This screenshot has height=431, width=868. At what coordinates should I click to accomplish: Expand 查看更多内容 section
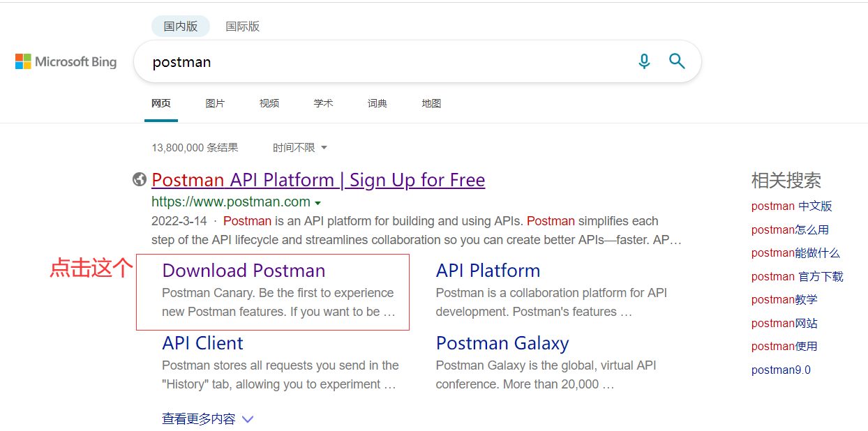click(x=208, y=419)
